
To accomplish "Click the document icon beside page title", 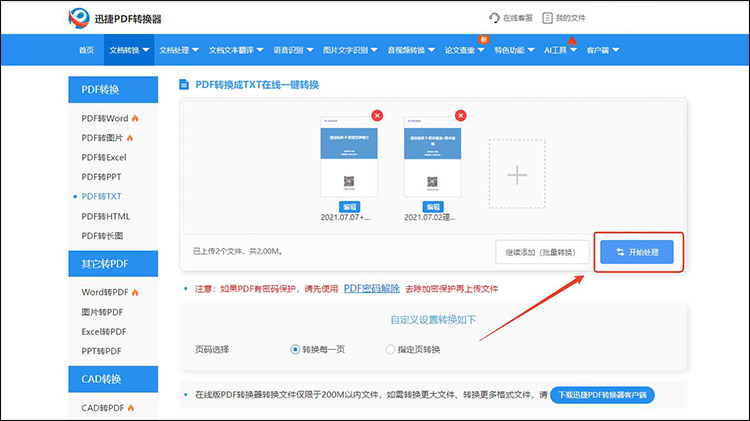I will click(x=184, y=85).
